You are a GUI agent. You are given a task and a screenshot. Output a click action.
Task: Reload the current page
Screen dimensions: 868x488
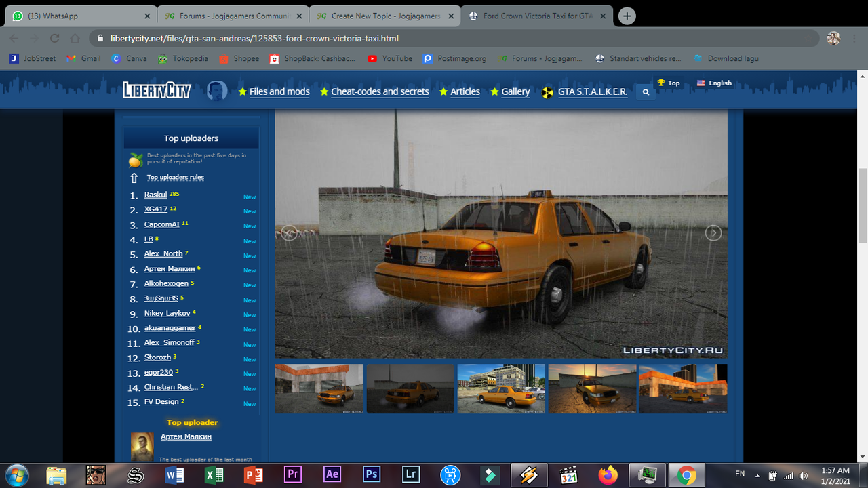click(x=55, y=39)
